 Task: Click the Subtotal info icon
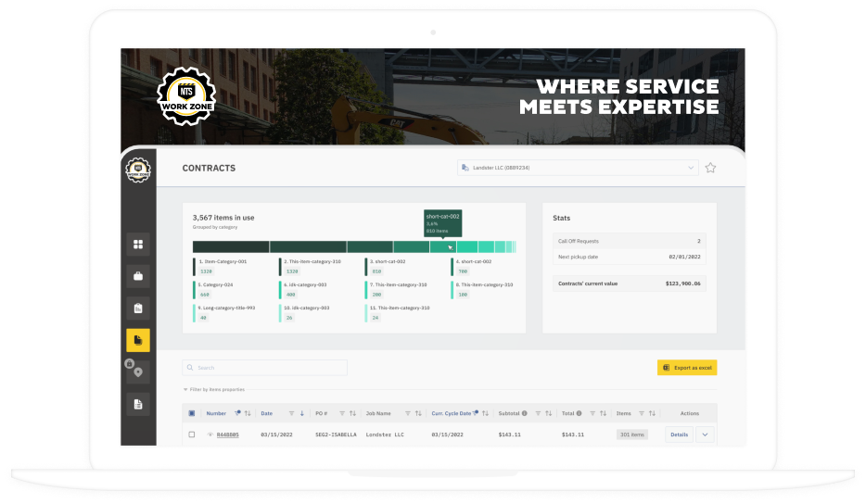[525, 414]
